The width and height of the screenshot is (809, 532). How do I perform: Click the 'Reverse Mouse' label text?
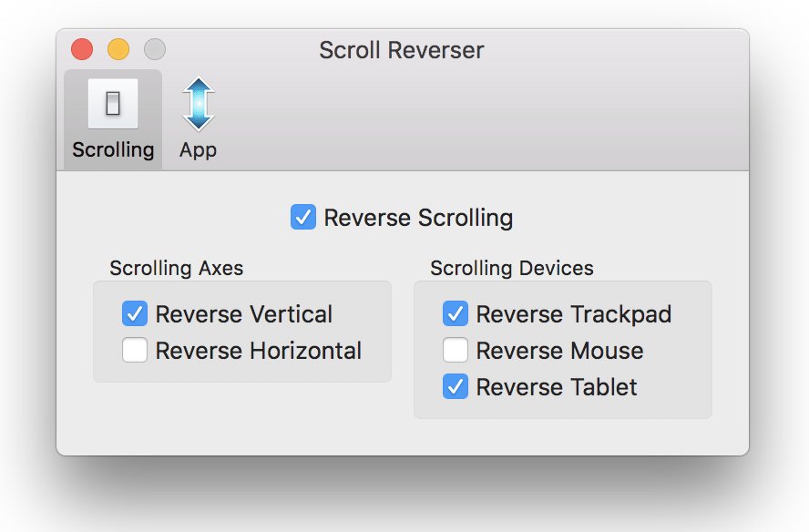559,351
